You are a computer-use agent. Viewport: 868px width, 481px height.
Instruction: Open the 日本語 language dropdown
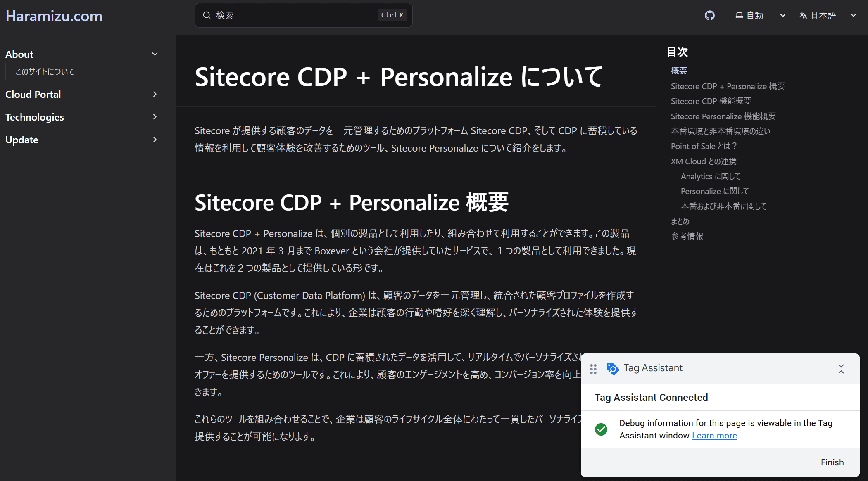[x=853, y=16]
